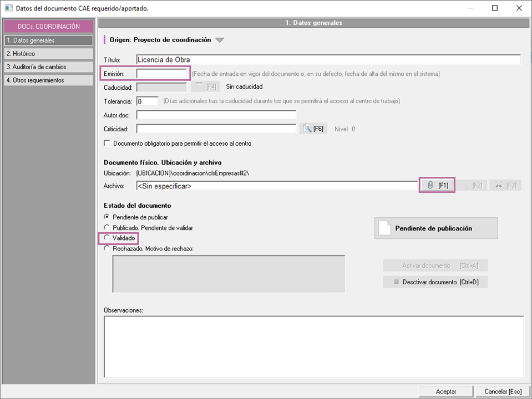This screenshot has height=399, width=532.
Task: Close the dialog window
Action: click(x=519, y=8)
